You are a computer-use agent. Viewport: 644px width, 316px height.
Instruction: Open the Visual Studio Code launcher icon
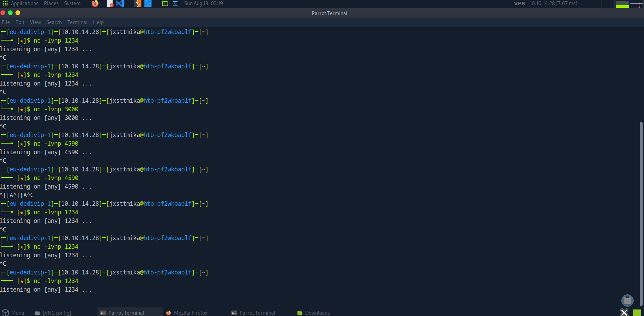pos(120,3)
